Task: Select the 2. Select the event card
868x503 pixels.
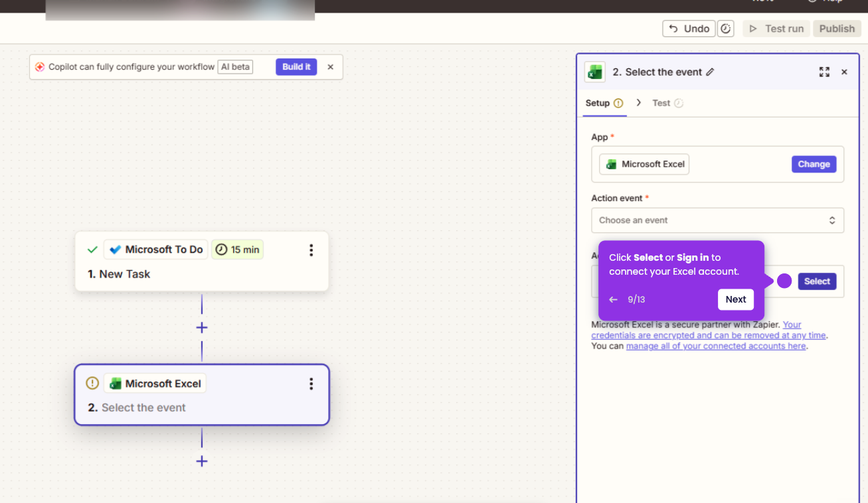Action: [202, 395]
